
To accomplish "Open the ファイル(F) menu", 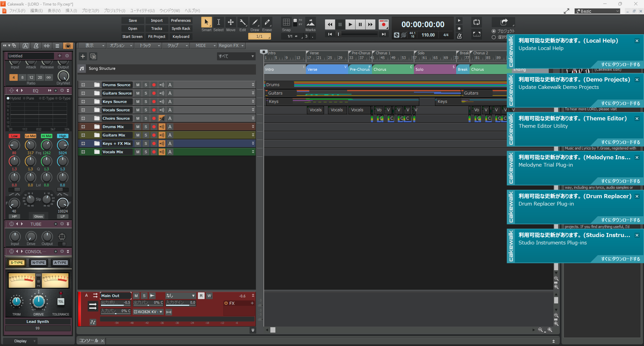I will point(17,11).
